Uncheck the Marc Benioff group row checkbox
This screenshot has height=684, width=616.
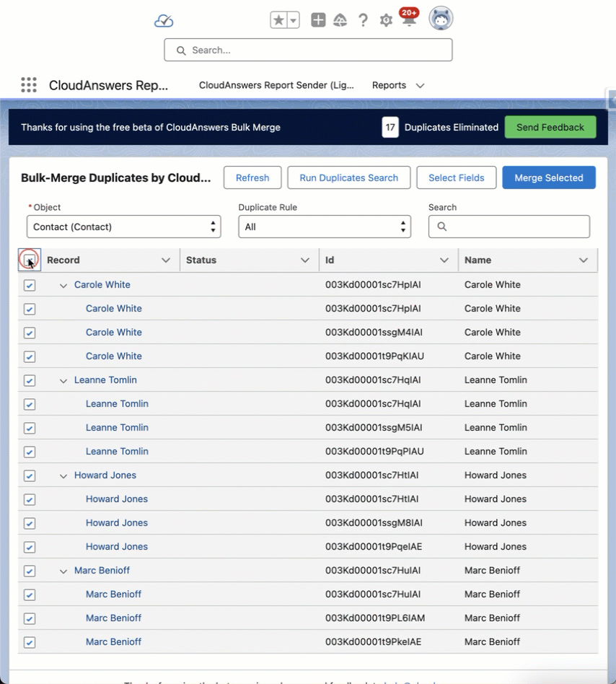coord(30,571)
